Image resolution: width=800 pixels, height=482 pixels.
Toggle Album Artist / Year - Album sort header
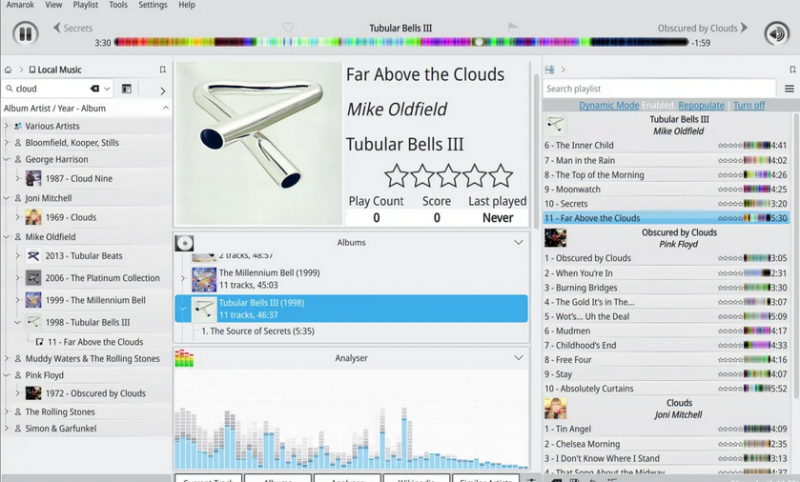click(86, 108)
